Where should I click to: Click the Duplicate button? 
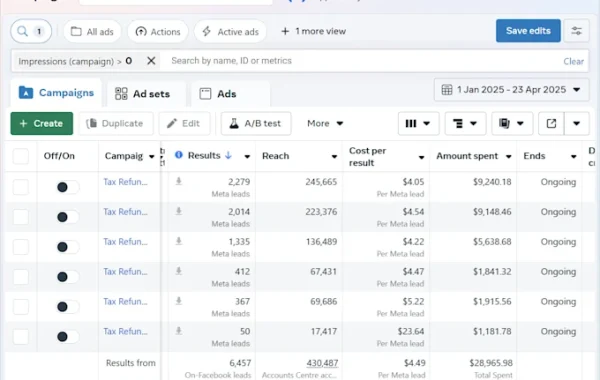click(116, 123)
